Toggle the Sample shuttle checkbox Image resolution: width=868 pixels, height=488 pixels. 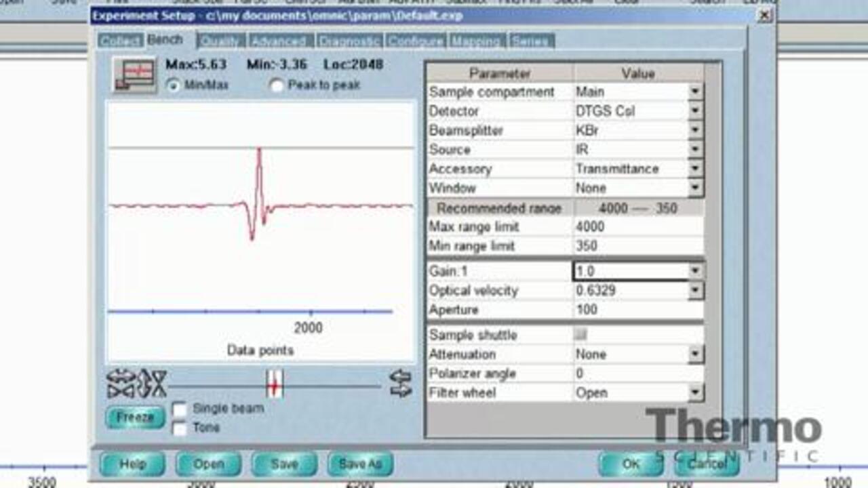click(x=580, y=335)
